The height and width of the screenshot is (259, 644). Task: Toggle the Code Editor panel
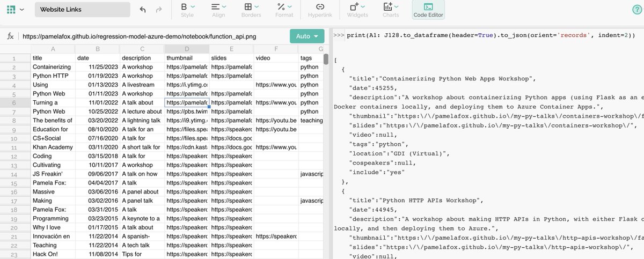point(428,10)
